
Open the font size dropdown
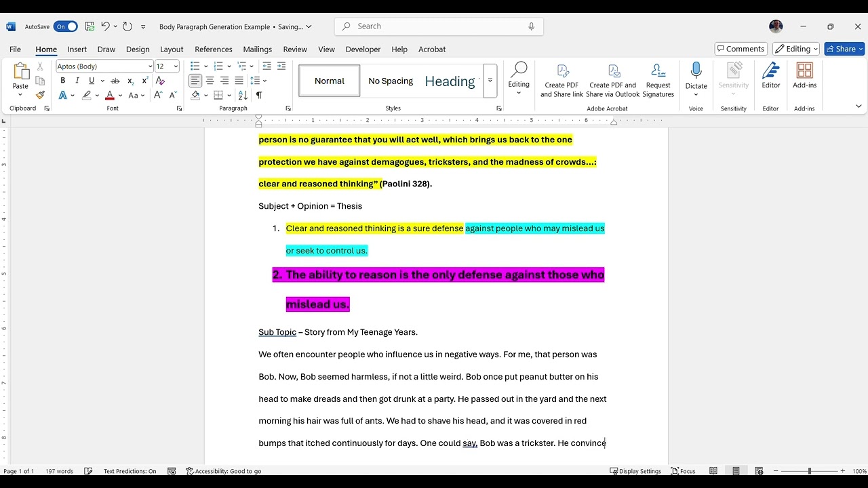(176, 66)
